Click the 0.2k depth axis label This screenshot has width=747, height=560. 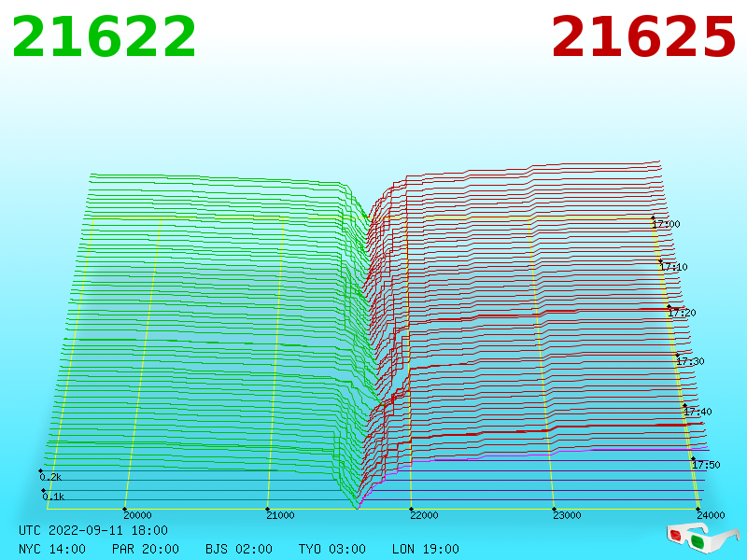pyautogui.click(x=50, y=477)
